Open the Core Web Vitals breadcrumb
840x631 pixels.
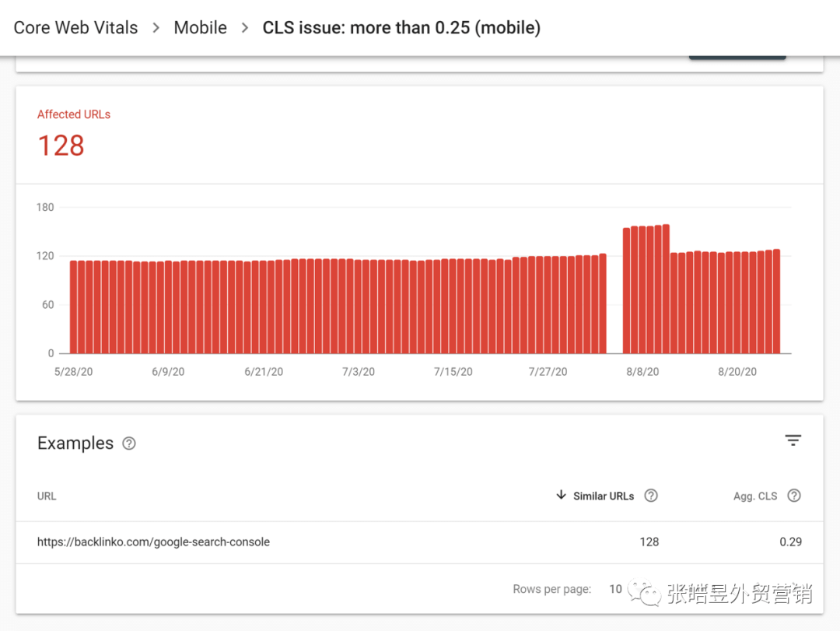(75, 27)
